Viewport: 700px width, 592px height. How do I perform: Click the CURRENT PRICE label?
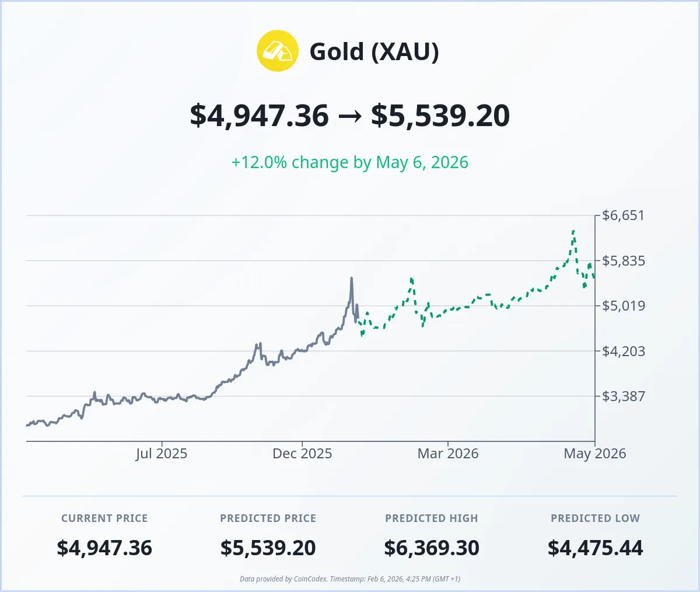point(104,518)
